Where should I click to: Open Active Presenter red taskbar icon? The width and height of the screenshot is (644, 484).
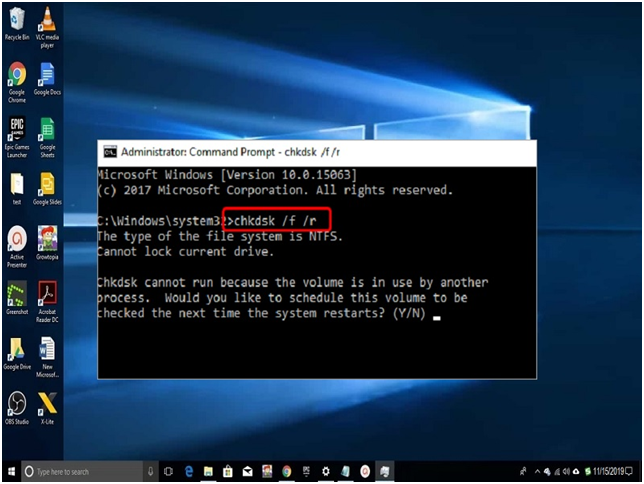(365, 471)
